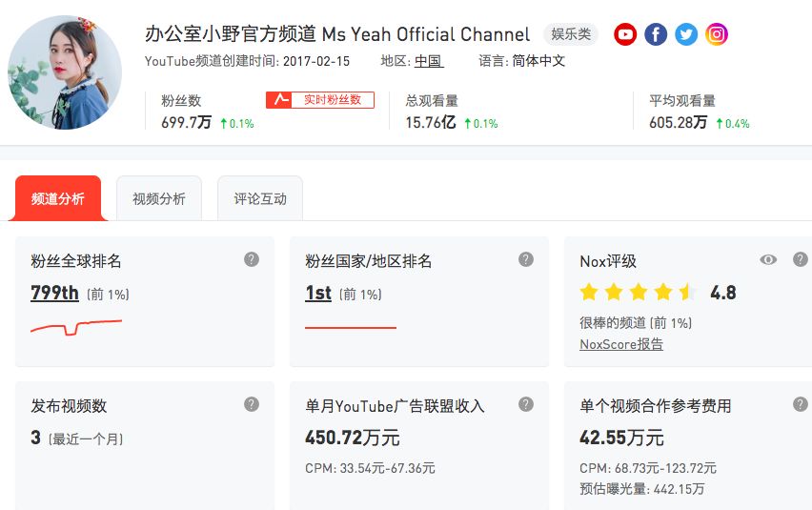Switch to the 视频分析 tab
Screen dimensions: 812x510
(159, 199)
